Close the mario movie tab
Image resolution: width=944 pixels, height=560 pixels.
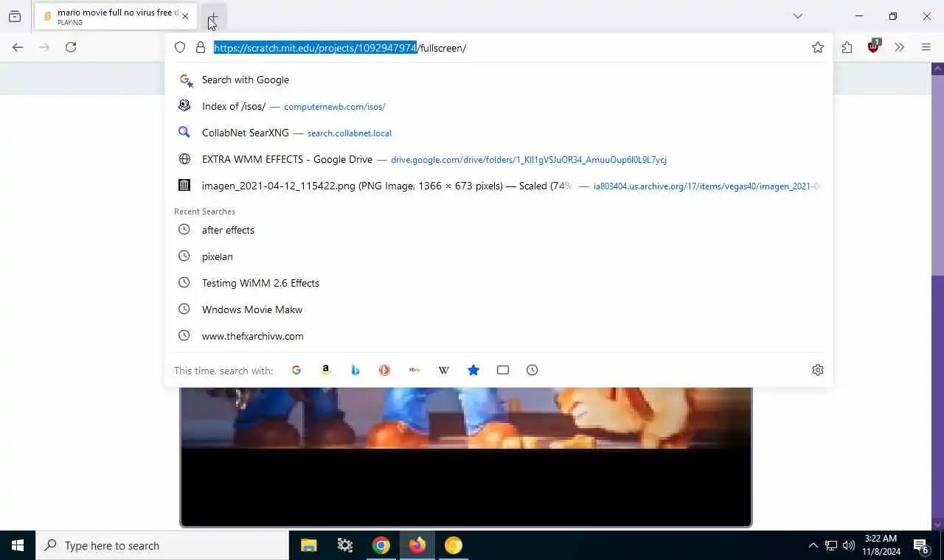185,16
